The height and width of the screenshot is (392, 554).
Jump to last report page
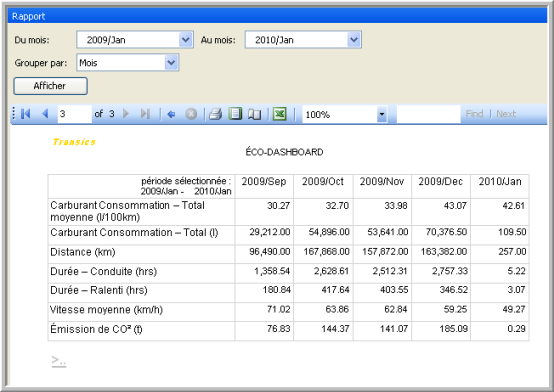tap(145, 114)
